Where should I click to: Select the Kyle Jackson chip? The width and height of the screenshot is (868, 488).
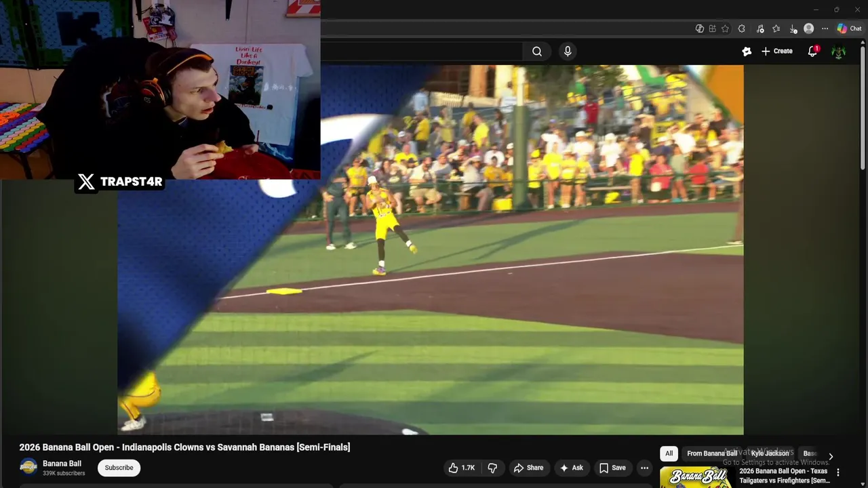[x=770, y=453]
